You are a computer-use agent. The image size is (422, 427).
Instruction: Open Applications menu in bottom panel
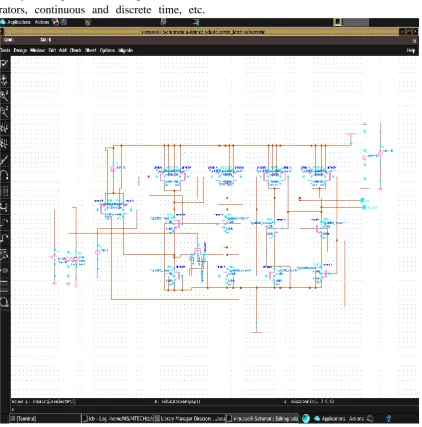(331, 419)
